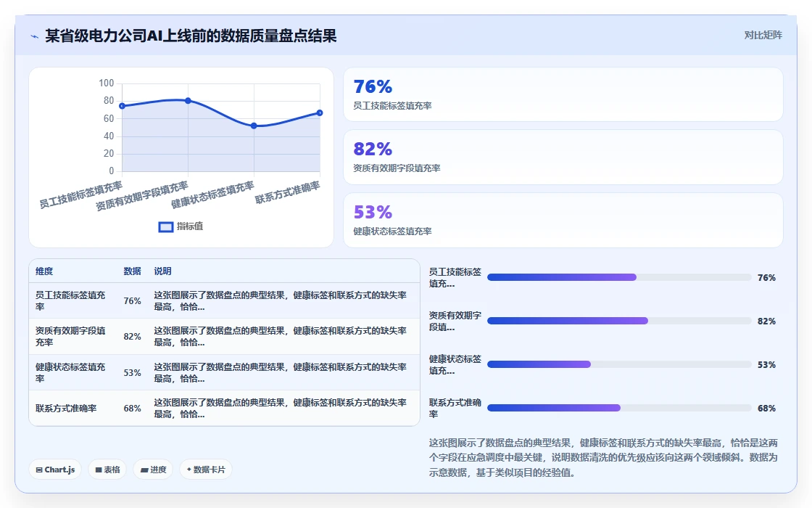Screen dimensions: 812x508
Task: Click the 76% progress bar for 员工技能标签
Action: coord(619,277)
